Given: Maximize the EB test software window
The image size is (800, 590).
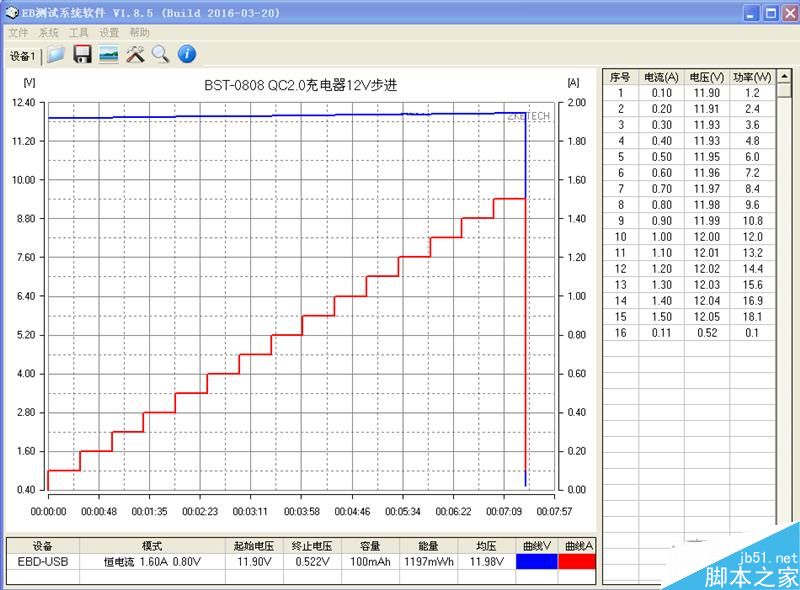Looking at the screenshot, I should pos(771,13).
